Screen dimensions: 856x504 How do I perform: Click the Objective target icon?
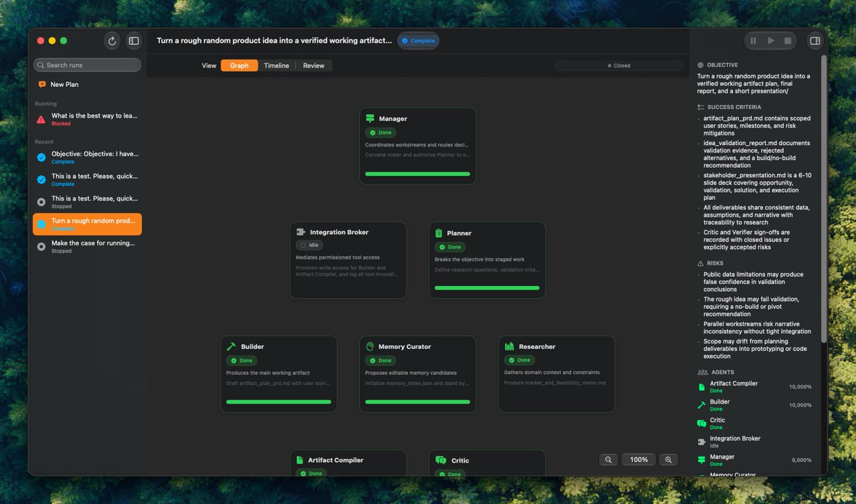[x=701, y=66]
